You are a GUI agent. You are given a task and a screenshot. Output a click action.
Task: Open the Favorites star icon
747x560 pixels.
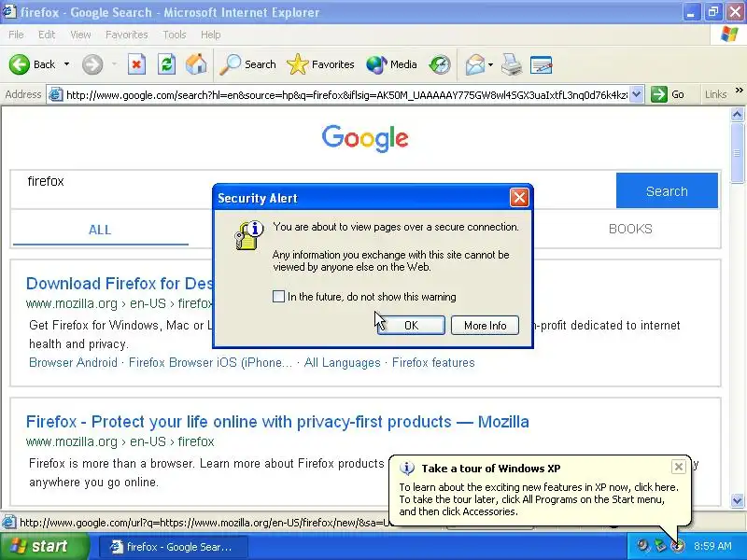298,64
